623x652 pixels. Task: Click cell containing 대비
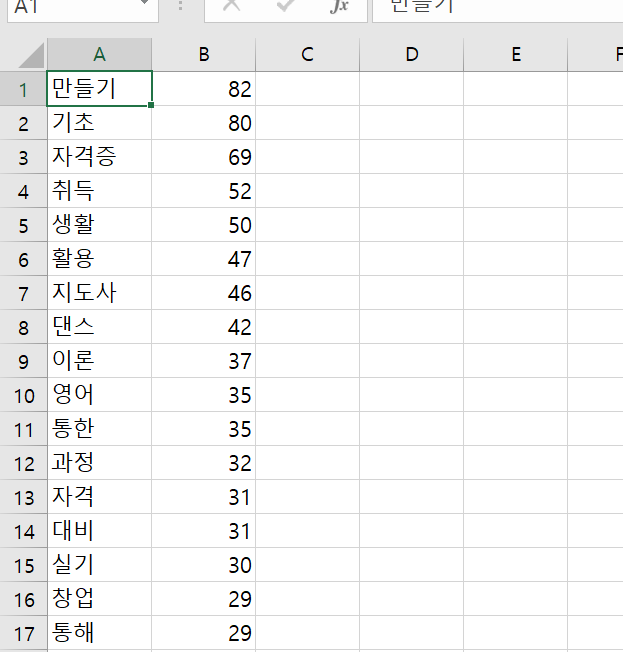[99, 531]
